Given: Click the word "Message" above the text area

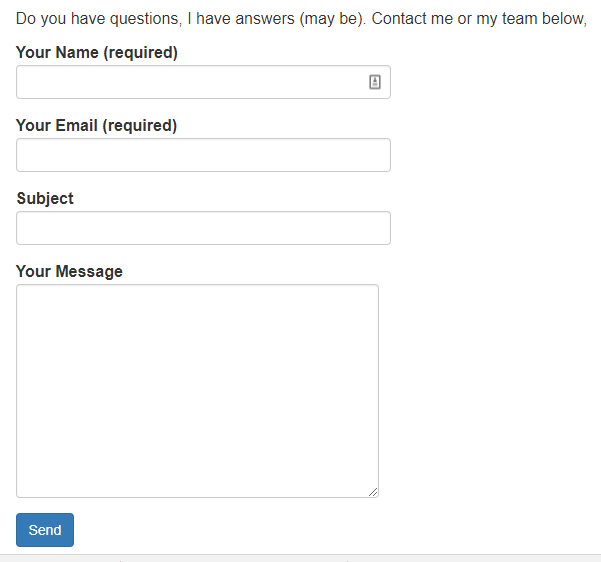Looking at the screenshot, I should (89, 272).
